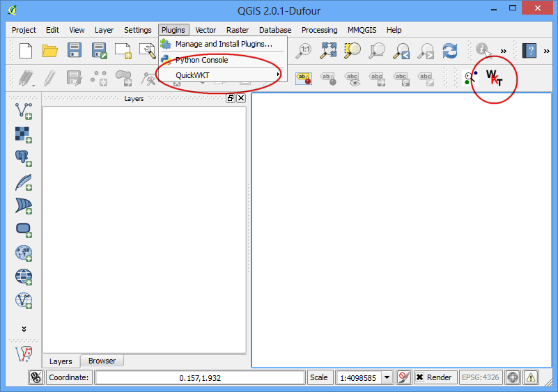This screenshot has height=392, width=558.
Task: Add WMS/WMTS Layer globe icon
Action: tap(24, 253)
